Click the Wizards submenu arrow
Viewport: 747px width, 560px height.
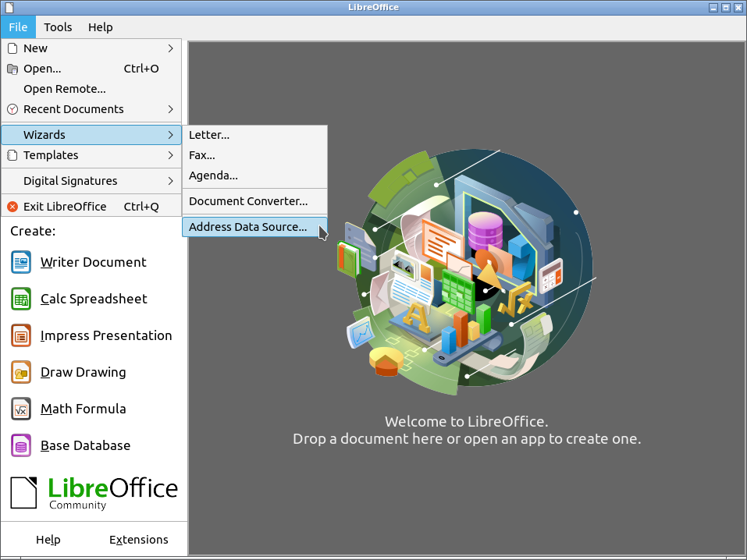(x=170, y=135)
